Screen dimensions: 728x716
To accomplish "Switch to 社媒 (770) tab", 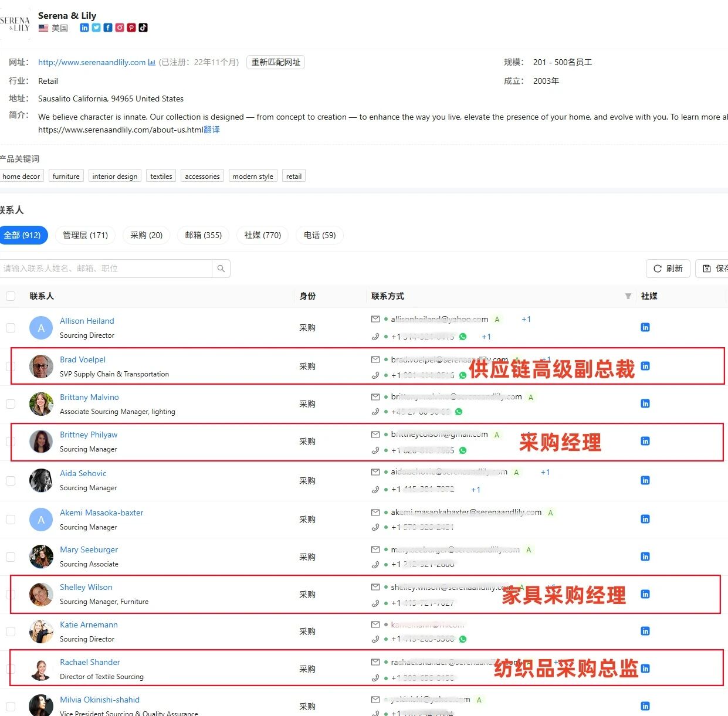I will coord(263,235).
